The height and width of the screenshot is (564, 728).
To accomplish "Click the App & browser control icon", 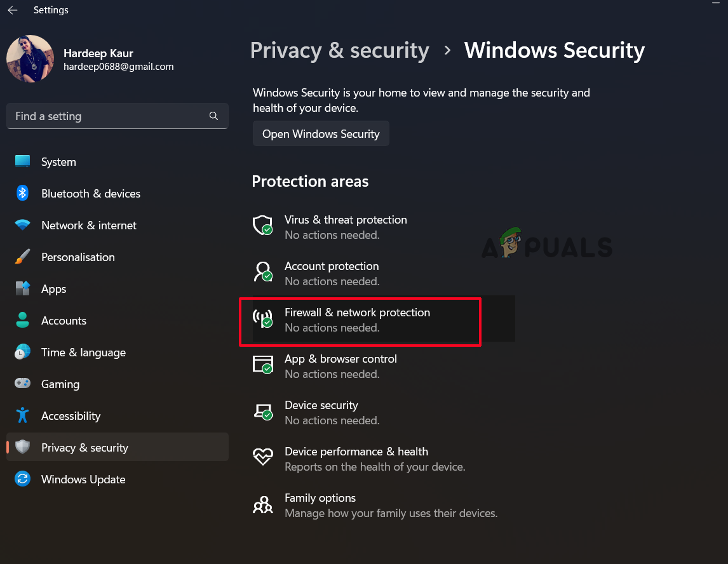I will coord(262,365).
